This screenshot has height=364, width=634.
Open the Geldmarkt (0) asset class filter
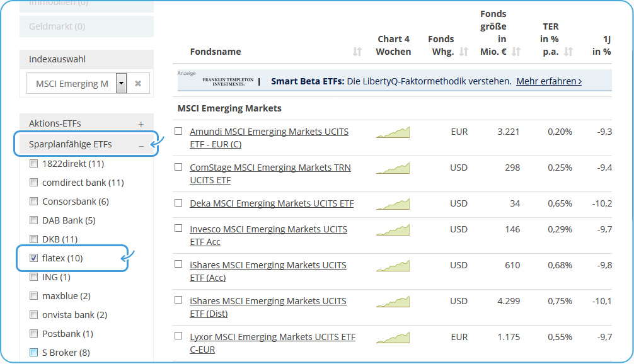[x=86, y=26]
